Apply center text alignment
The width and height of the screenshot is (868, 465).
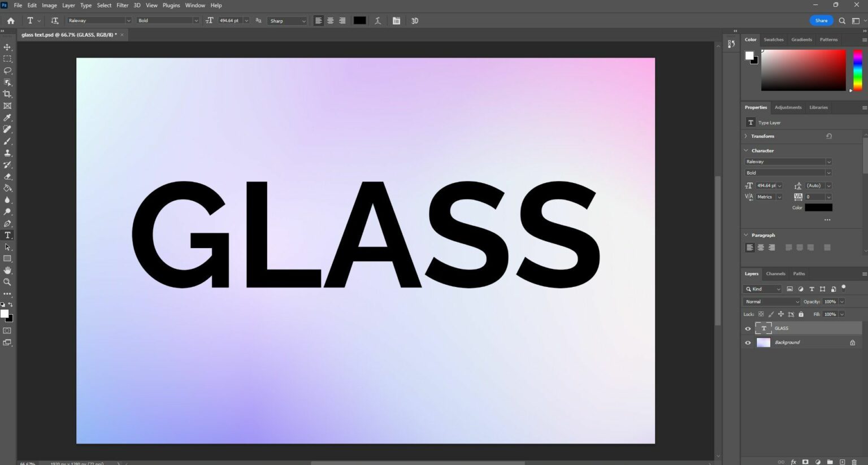pos(330,20)
